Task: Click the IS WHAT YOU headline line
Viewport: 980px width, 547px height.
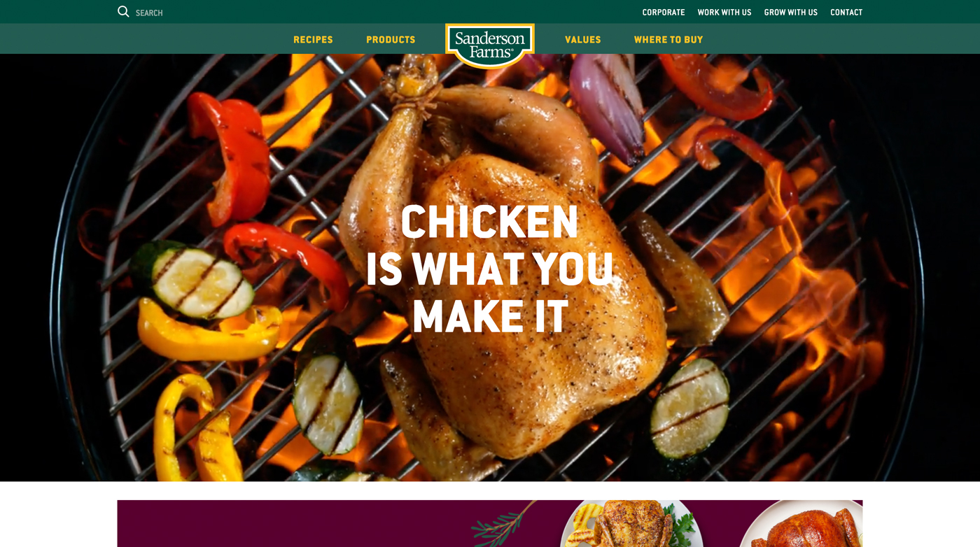Action: [490, 269]
